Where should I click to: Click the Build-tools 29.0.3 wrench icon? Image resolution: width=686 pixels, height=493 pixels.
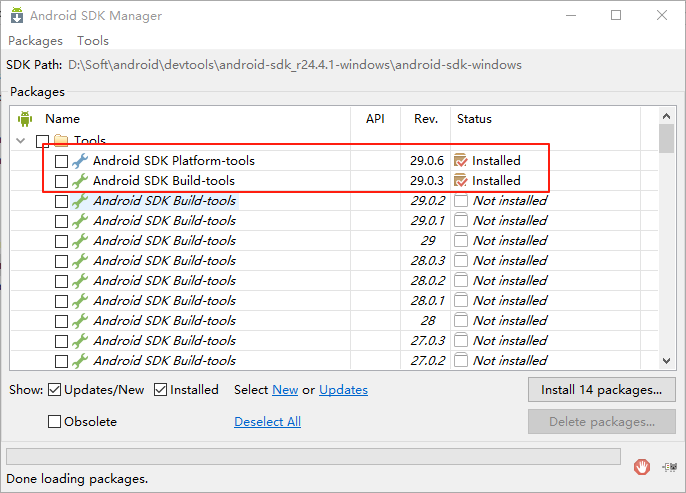[x=80, y=181]
